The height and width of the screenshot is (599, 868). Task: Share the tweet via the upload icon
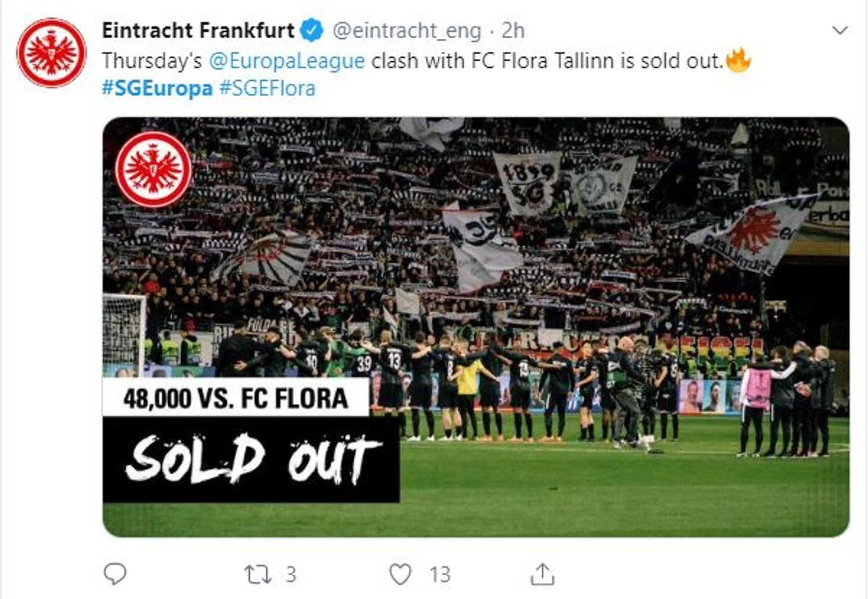[542, 574]
